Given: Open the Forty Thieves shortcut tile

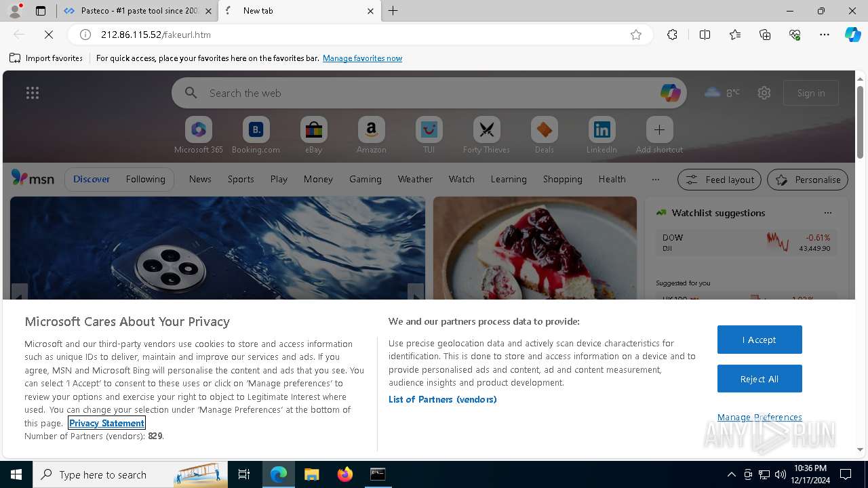Looking at the screenshot, I should coord(486,136).
